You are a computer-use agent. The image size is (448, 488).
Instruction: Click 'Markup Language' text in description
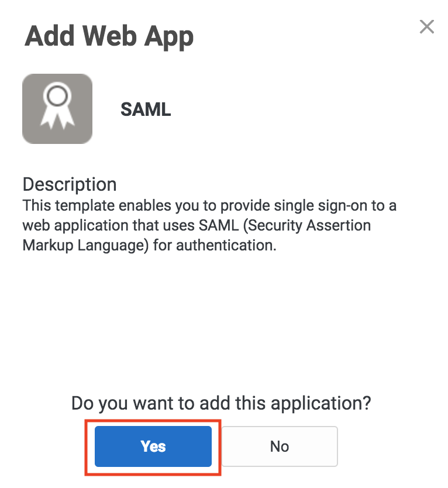pyautogui.click(x=85, y=246)
